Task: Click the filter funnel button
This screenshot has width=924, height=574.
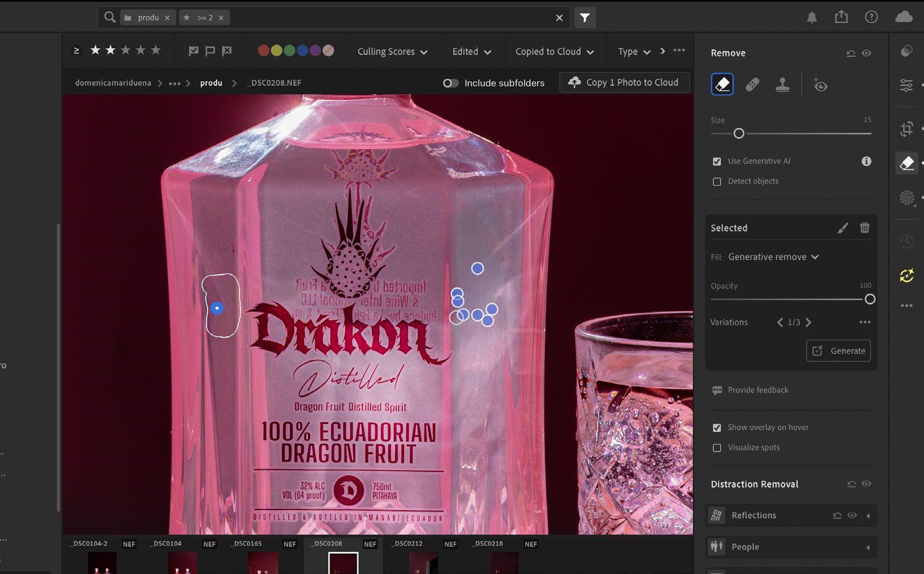Action: (x=585, y=18)
